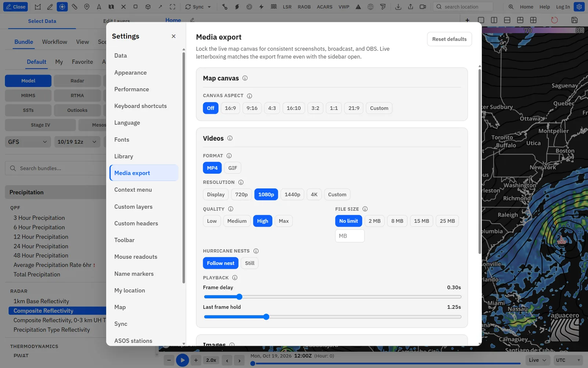Screen dimensions: 588x368
Task: Expand the Sync dropdown arrow in toolbar
Action: pos(209,7)
